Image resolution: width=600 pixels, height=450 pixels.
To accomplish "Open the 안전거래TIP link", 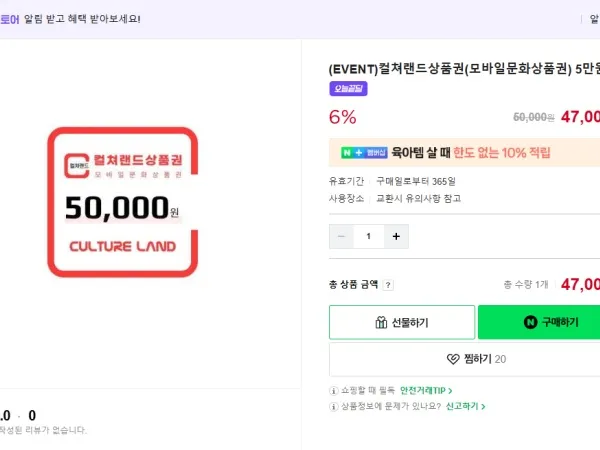I will [427, 390].
